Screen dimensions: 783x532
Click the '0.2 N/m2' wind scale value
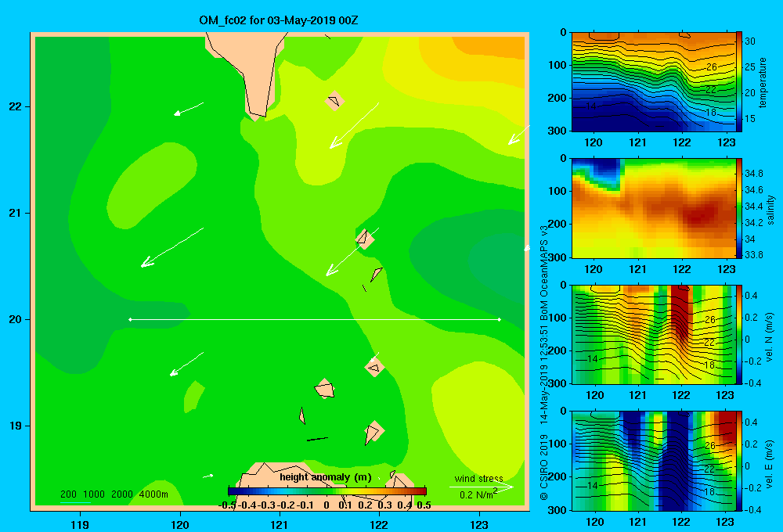[478, 494]
